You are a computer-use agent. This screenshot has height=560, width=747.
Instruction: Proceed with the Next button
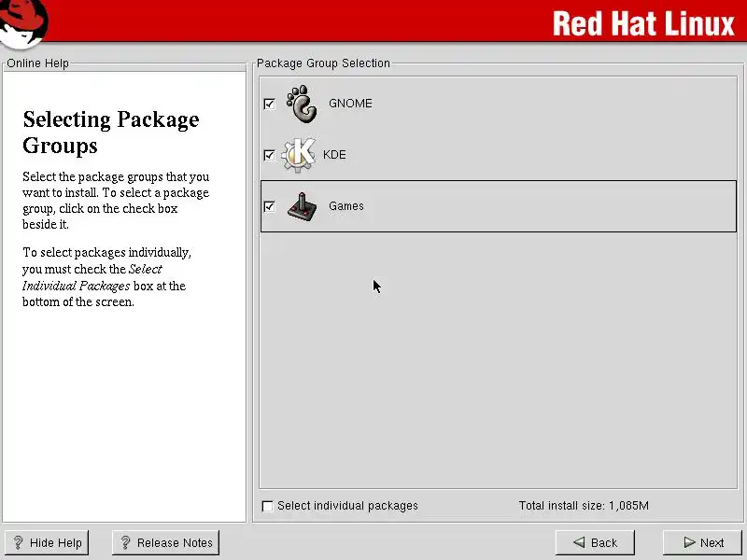point(704,542)
